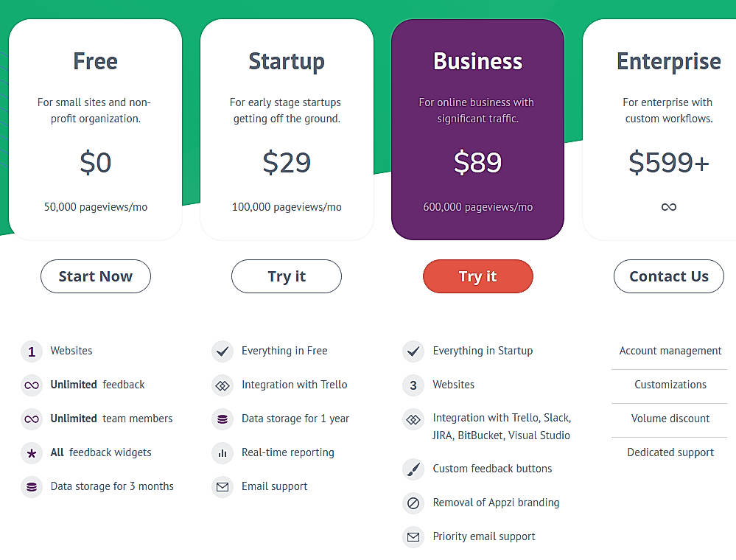This screenshot has width=736, height=560.
Task: Click the brush icon for Custom feedback buttons
Action: coord(413,468)
